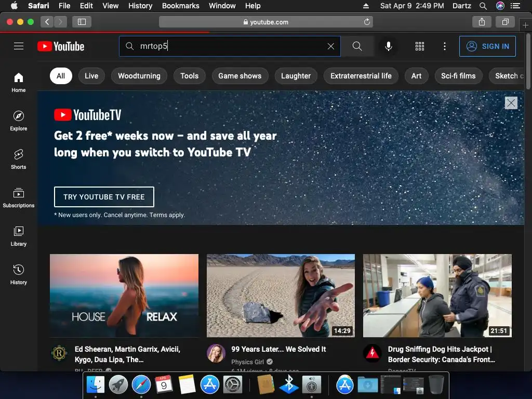The image size is (532, 399).
Task: Click Safari forward navigation arrow
Action: pos(60,22)
